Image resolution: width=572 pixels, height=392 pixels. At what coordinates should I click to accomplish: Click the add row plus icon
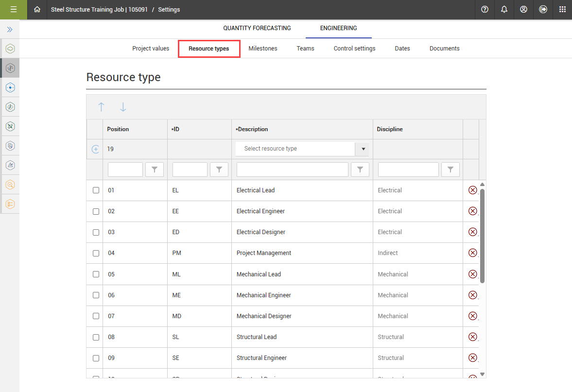(96, 149)
